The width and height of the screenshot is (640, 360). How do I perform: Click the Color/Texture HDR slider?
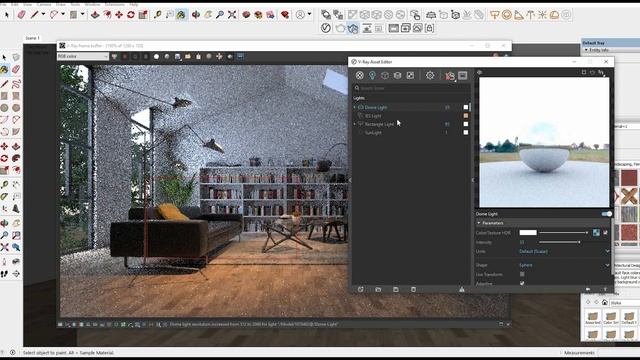pyautogui.click(x=564, y=233)
